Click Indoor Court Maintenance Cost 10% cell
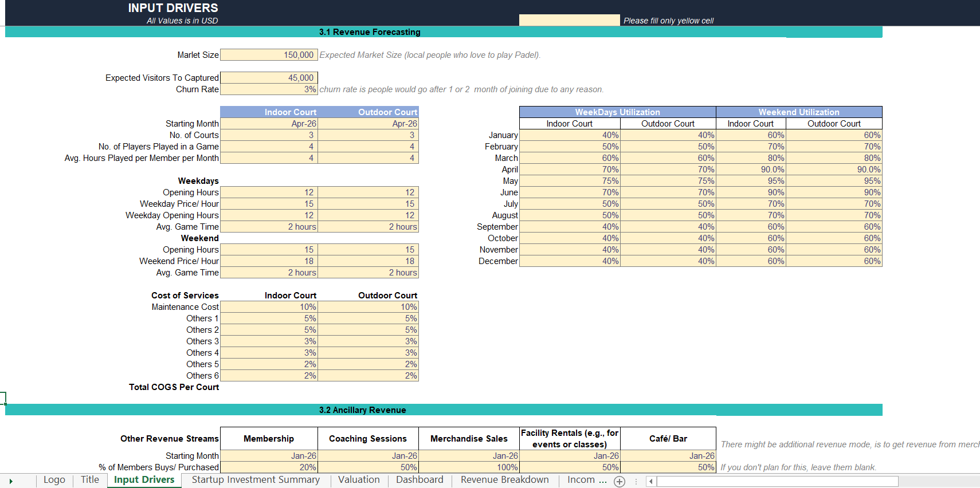The image size is (980, 488). point(269,307)
